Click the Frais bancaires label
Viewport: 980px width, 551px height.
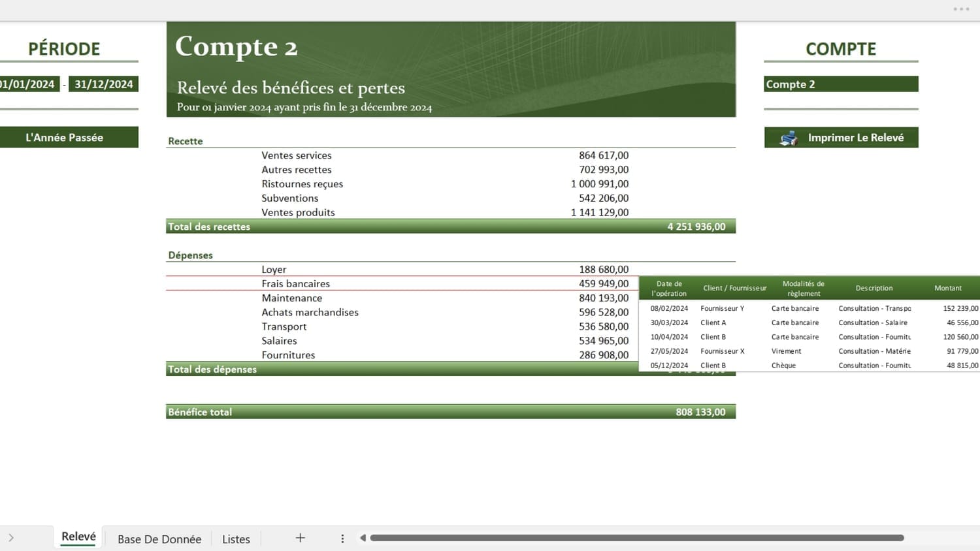coord(295,284)
